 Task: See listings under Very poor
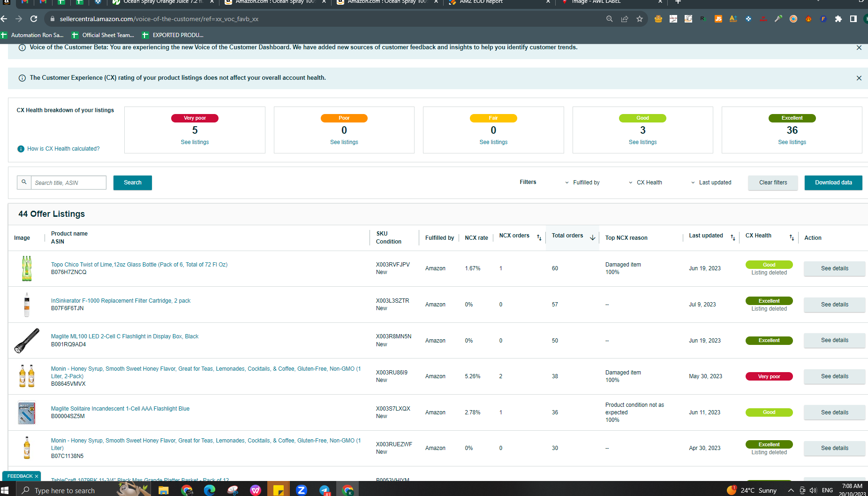[x=195, y=142]
